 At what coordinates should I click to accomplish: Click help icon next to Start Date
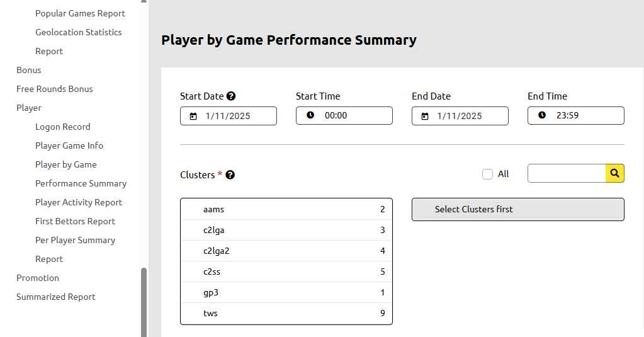pos(231,96)
